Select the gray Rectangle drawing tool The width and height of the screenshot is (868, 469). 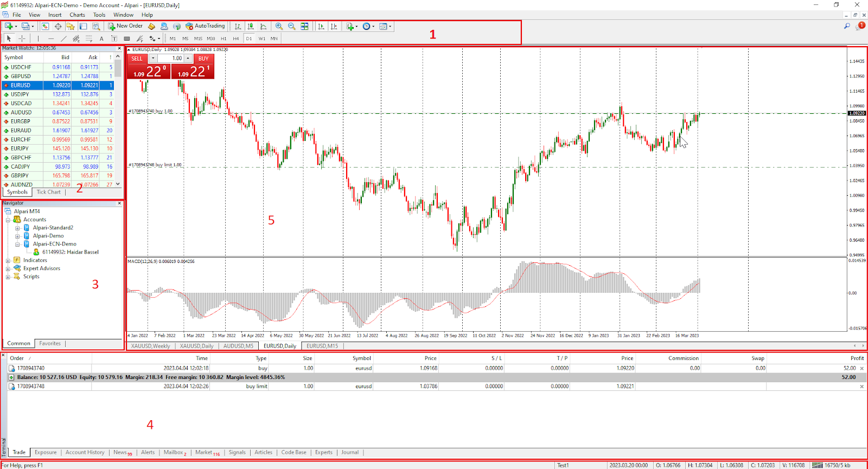click(x=126, y=38)
